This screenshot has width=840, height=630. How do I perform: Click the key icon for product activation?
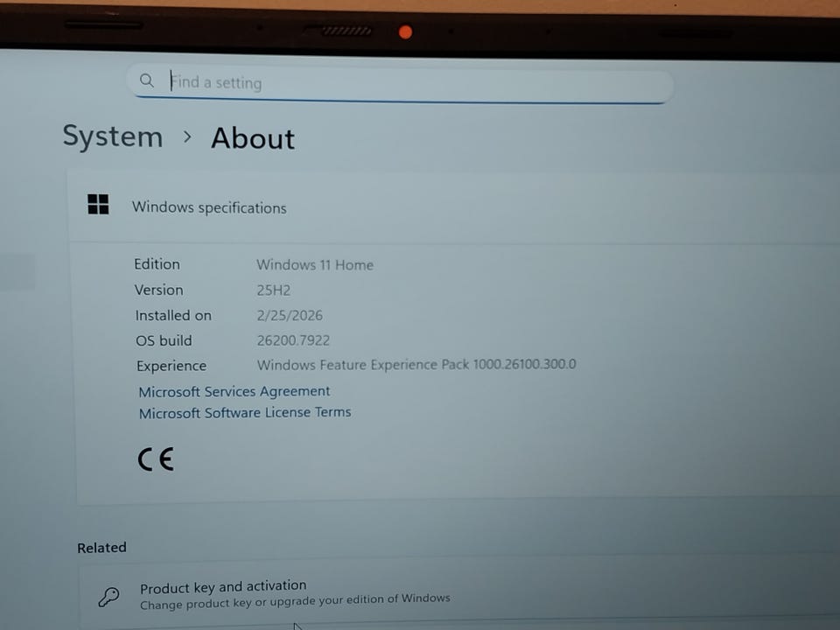tap(108, 596)
